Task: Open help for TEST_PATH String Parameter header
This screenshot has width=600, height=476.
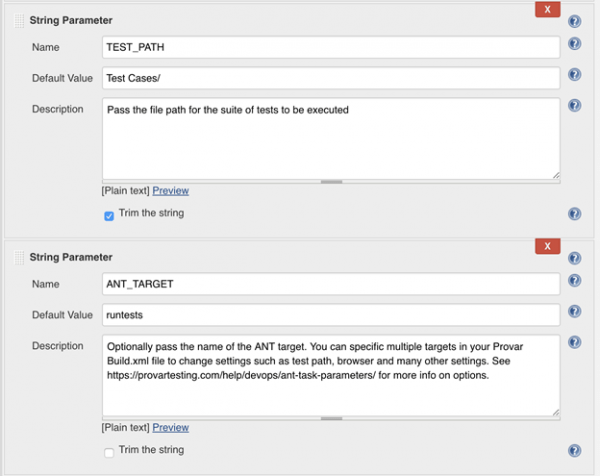Action: pos(574,21)
